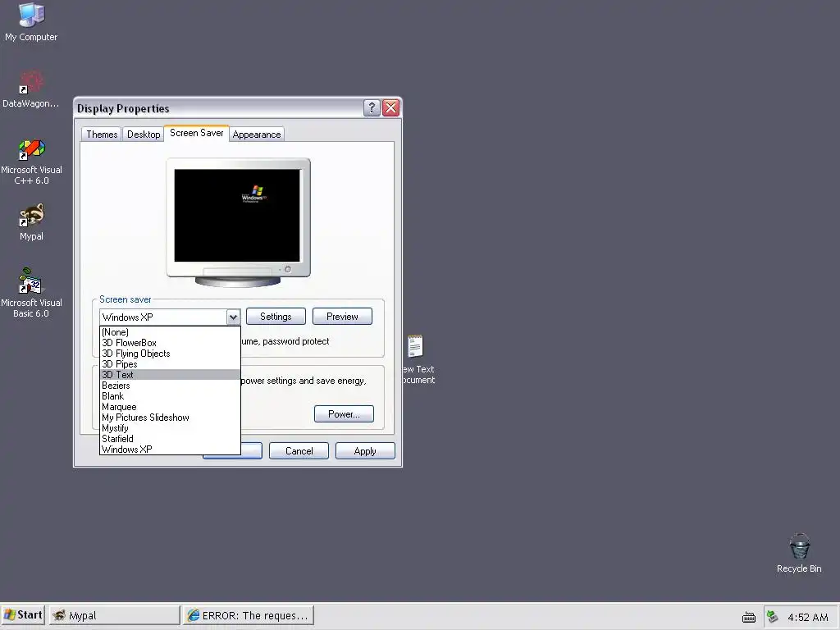Switch to the Desktop tab
840x630 pixels.
coord(143,135)
